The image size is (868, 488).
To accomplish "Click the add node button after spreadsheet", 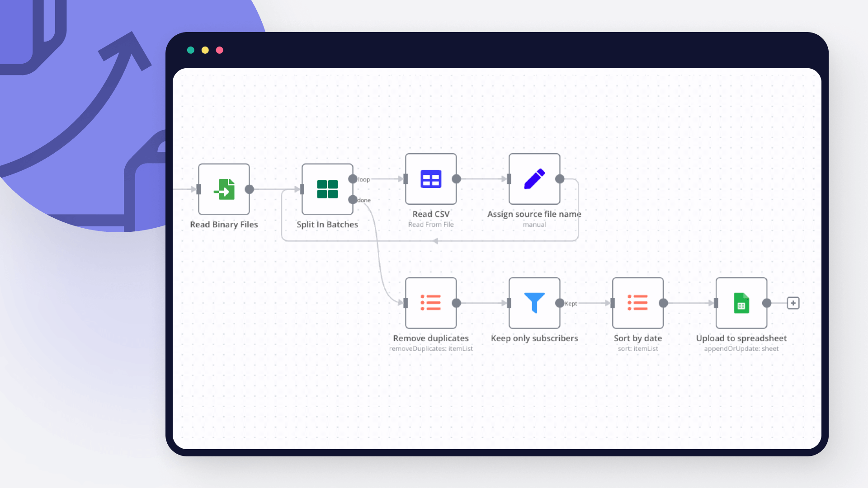I will coord(793,303).
